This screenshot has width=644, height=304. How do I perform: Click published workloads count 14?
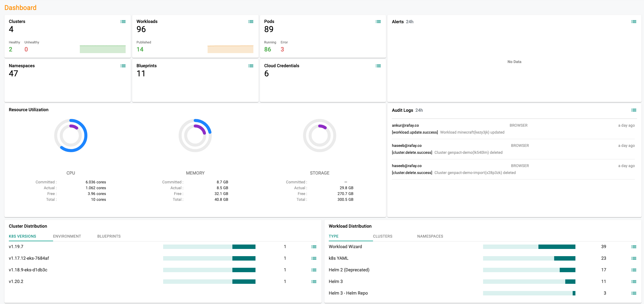tap(140, 49)
